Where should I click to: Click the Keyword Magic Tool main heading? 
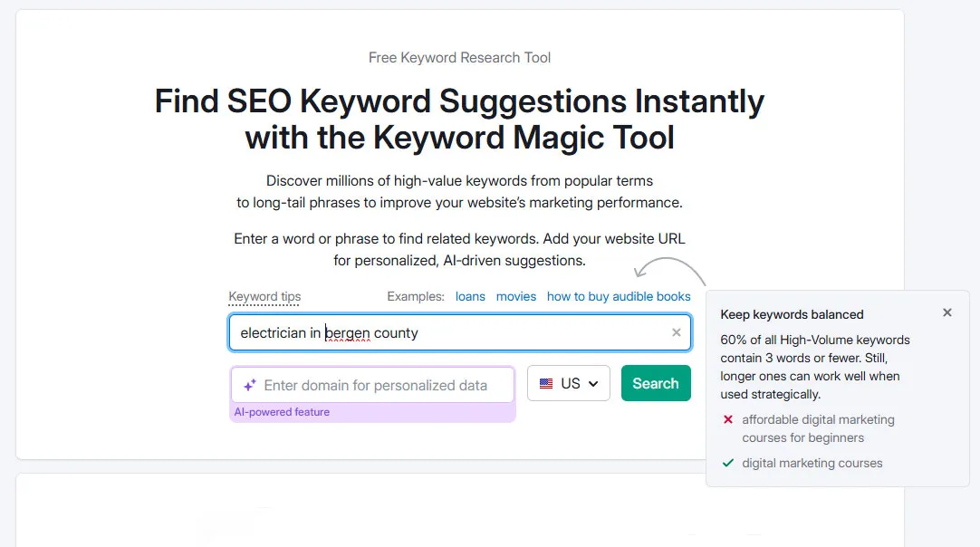point(459,119)
